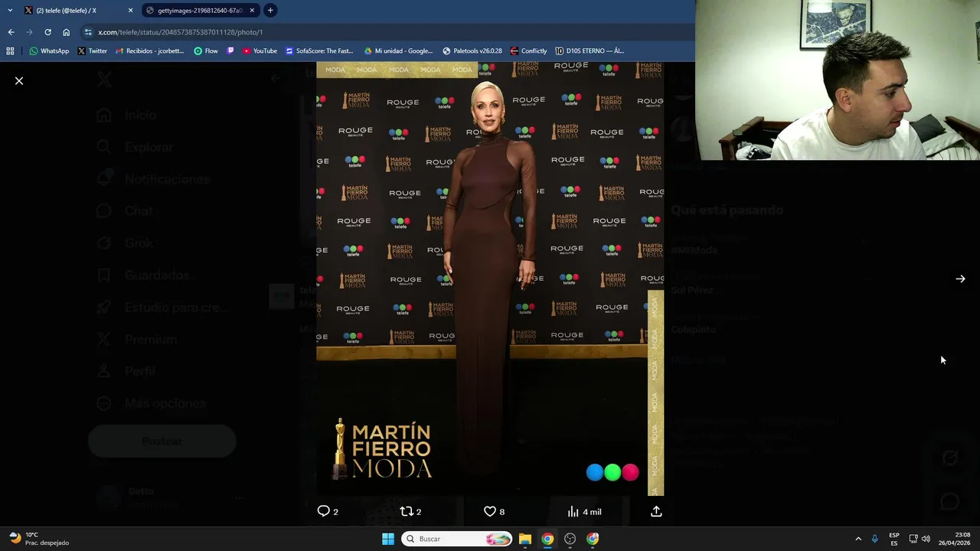Close the gettyimages tab
The height and width of the screenshot is (551, 980).
click(x=252, y=11)
